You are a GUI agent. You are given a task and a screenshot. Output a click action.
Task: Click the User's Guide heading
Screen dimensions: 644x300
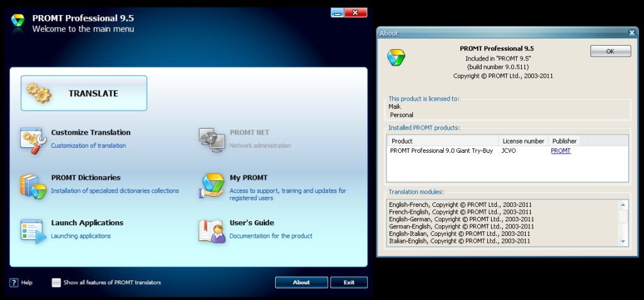click(x=252, y=223)
